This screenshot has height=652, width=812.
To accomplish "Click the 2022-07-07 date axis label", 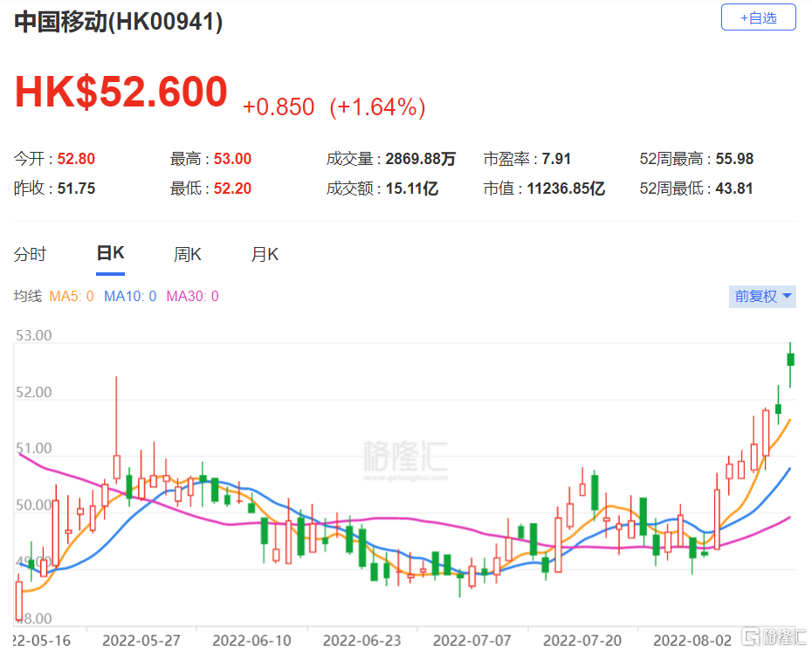I will tap(472, 640).
